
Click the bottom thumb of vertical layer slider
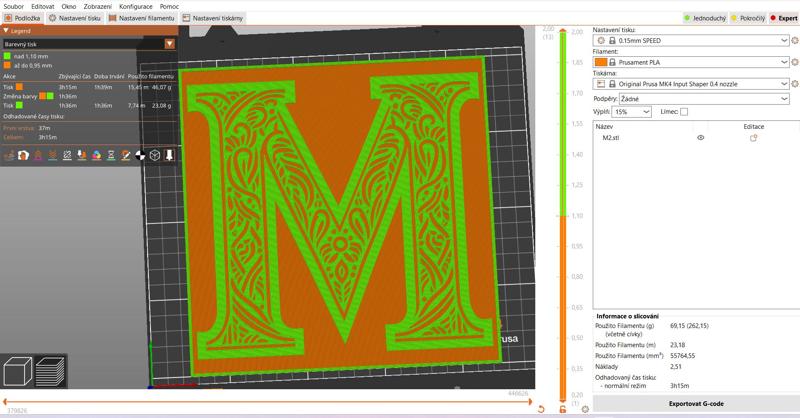tap(563, 399)
